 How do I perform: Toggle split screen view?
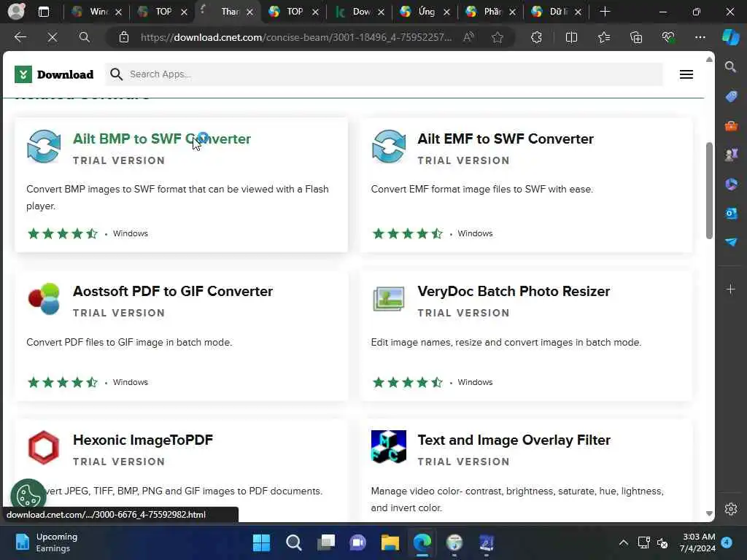coord(571,37)
